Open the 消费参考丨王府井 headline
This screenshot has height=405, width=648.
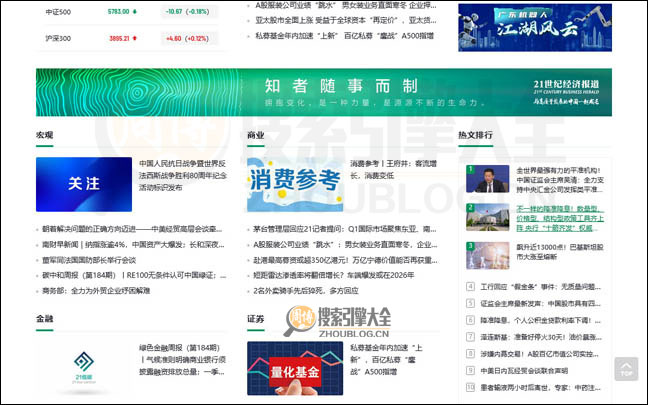(x=393, y=169)
